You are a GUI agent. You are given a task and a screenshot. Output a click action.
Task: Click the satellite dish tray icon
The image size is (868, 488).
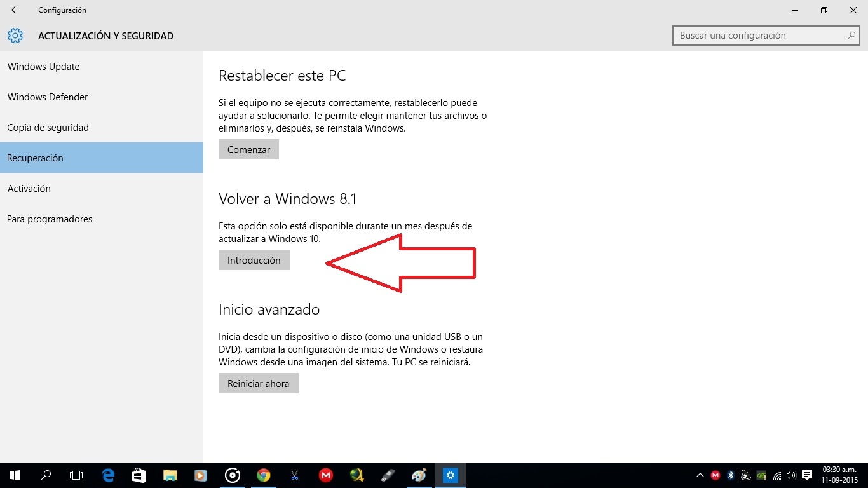[x=745, y=475]
